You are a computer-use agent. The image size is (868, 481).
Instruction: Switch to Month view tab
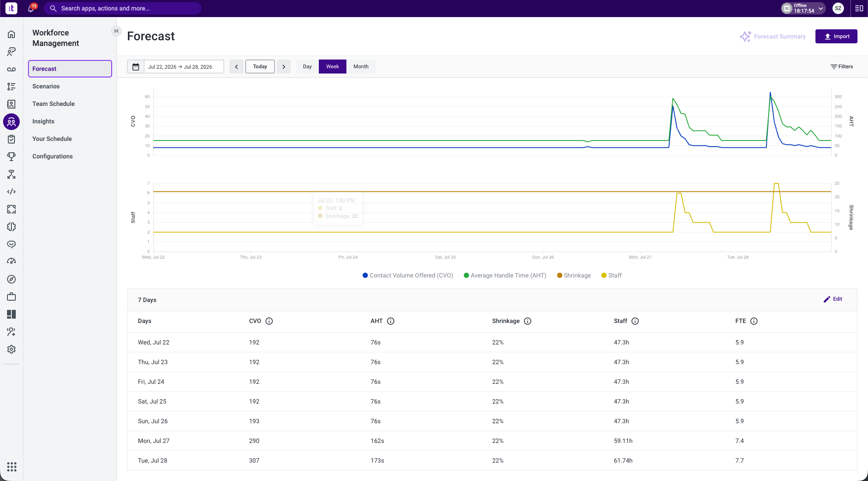(361, 67)
